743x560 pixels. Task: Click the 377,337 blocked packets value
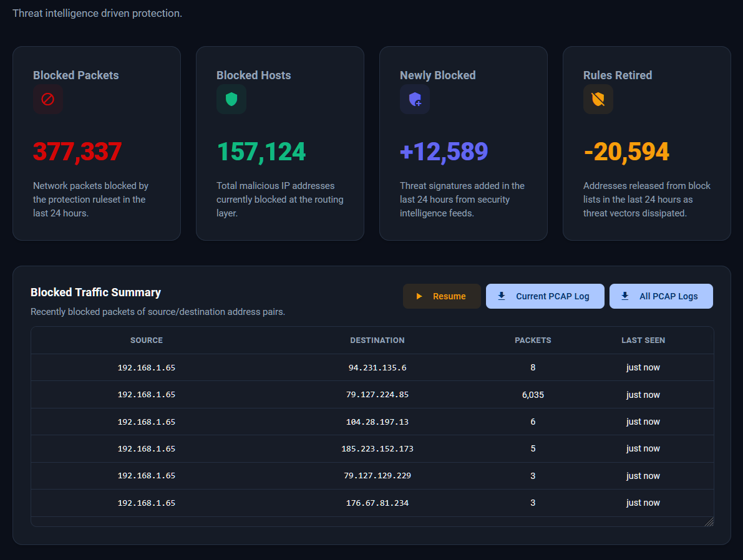click(x=77, y=152)
